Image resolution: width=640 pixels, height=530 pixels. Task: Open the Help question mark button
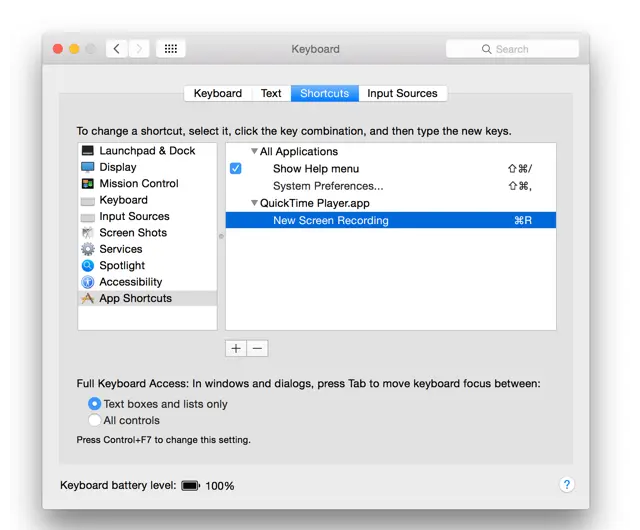click(567, 485)
